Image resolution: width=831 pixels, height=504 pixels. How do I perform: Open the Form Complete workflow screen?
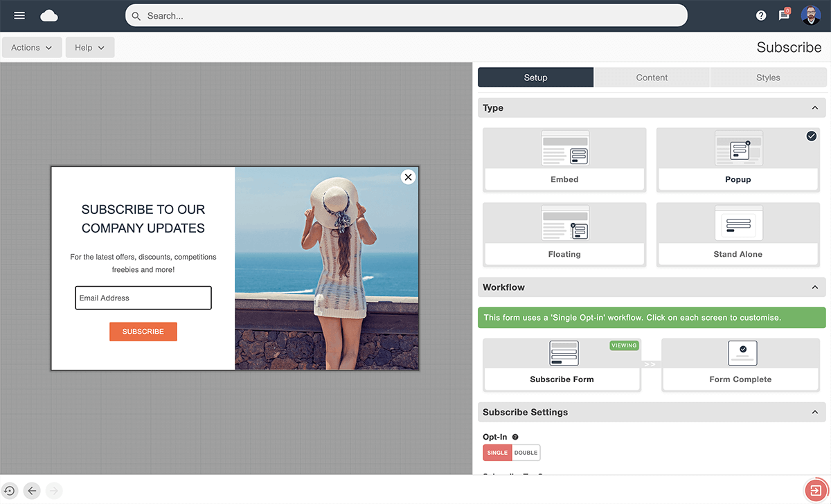(x=740, y=365)
